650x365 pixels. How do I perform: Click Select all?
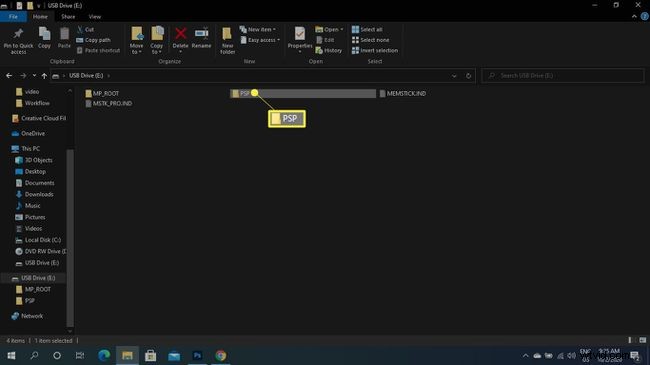click(x=367, y=29)
